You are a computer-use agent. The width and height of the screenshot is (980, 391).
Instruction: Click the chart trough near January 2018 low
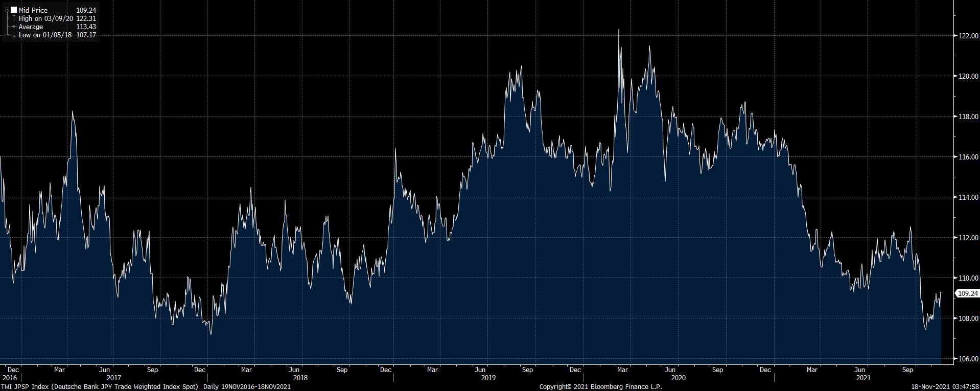pos(211,334)
